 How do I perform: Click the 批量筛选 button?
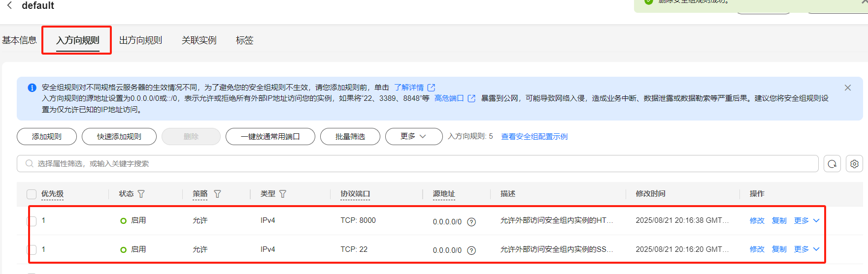coord(350,137)
